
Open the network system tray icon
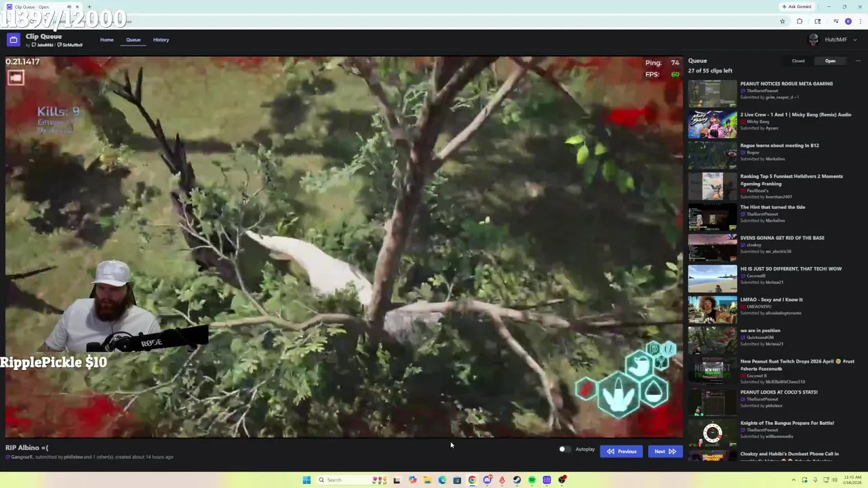[x=826, y=480]
